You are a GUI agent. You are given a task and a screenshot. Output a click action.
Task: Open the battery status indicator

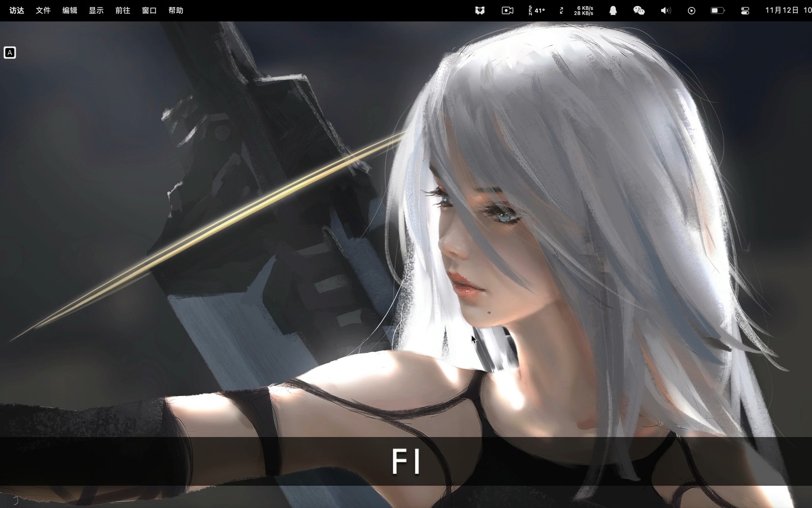tap(718, 10)
